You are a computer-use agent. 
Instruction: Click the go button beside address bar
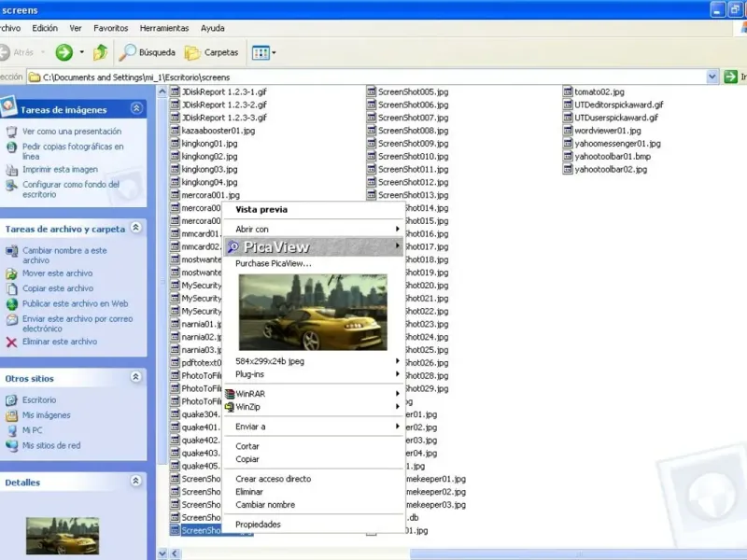(x=731, y=77)
